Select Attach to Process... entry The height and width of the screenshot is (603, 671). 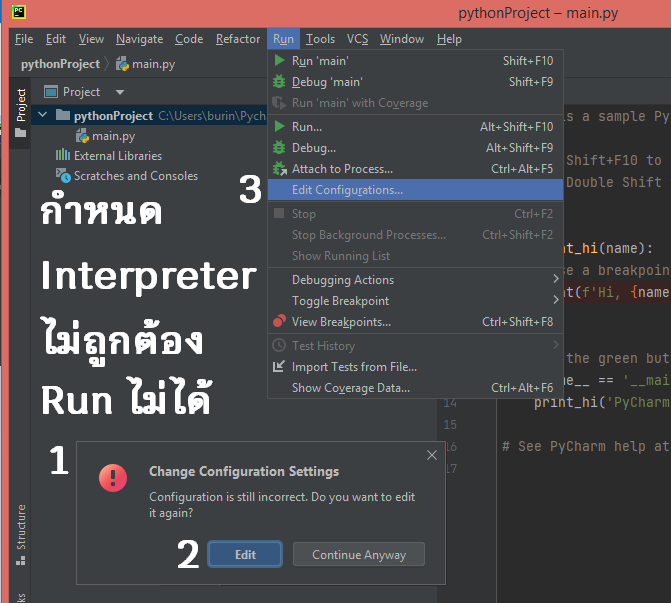coord(415,169)
